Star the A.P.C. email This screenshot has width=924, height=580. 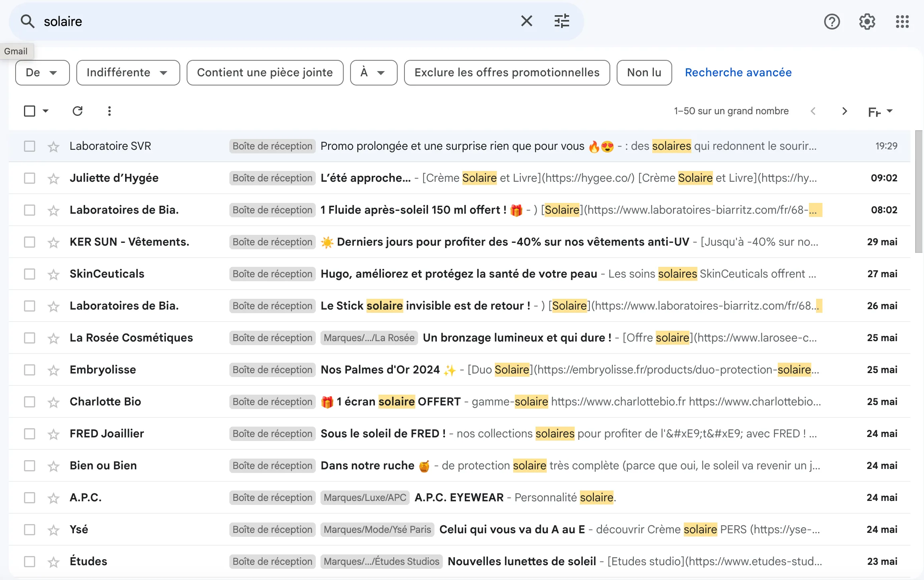point(53,498)
